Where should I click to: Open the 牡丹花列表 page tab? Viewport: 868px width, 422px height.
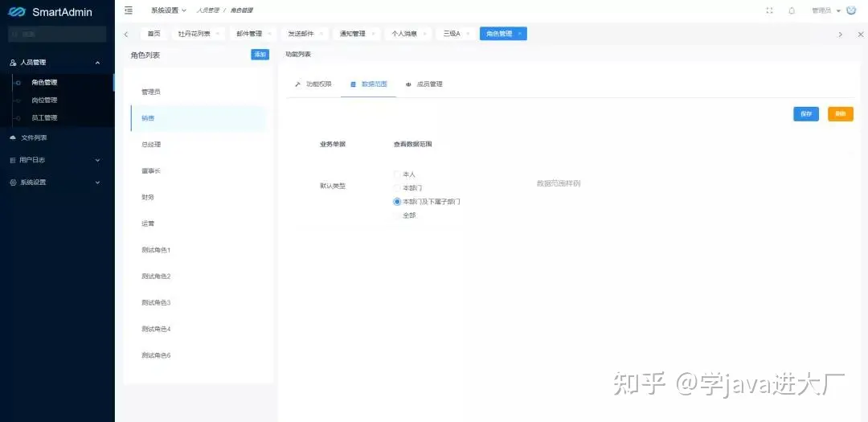point(194,34)
